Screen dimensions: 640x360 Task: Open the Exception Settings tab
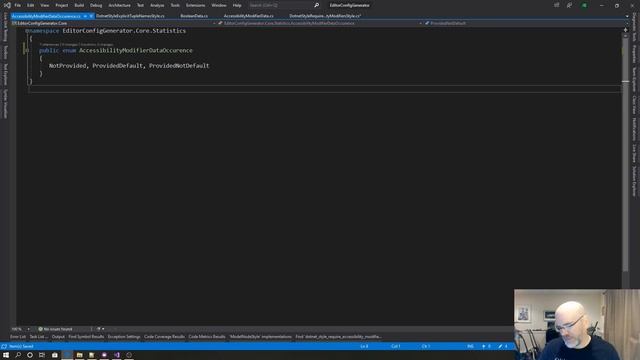[x=124, y=337]
